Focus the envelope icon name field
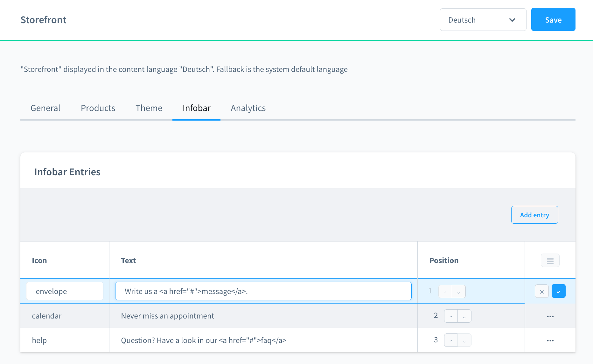593x364 pixels. click(x=65, y=291)
